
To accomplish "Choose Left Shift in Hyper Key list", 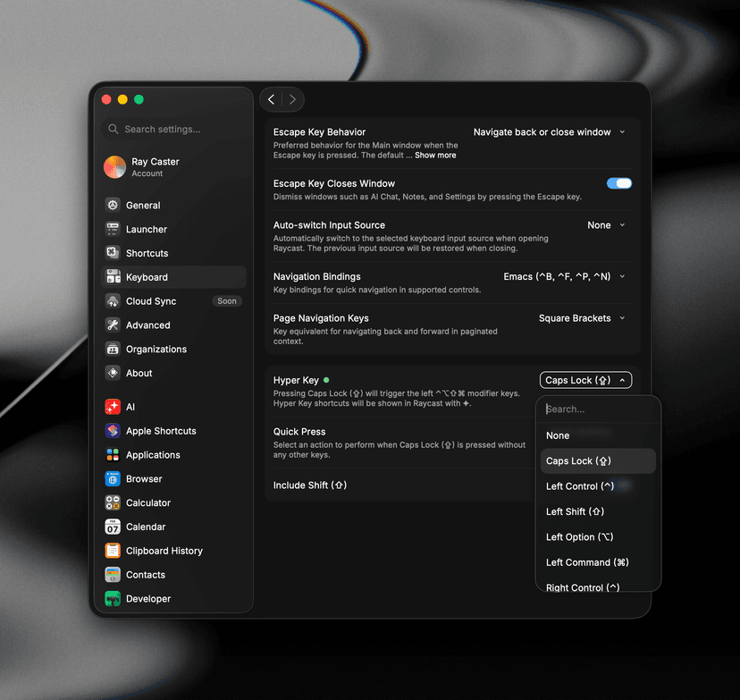I will pos(598,511).
